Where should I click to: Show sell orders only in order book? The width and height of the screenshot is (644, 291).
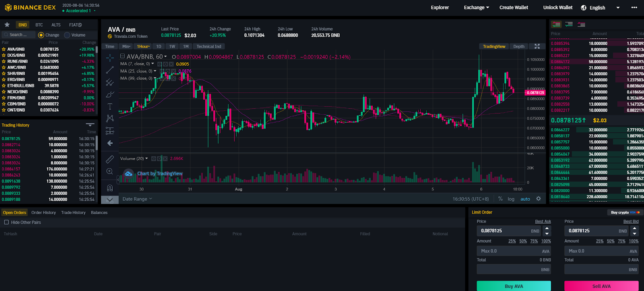tap(581, 25)
